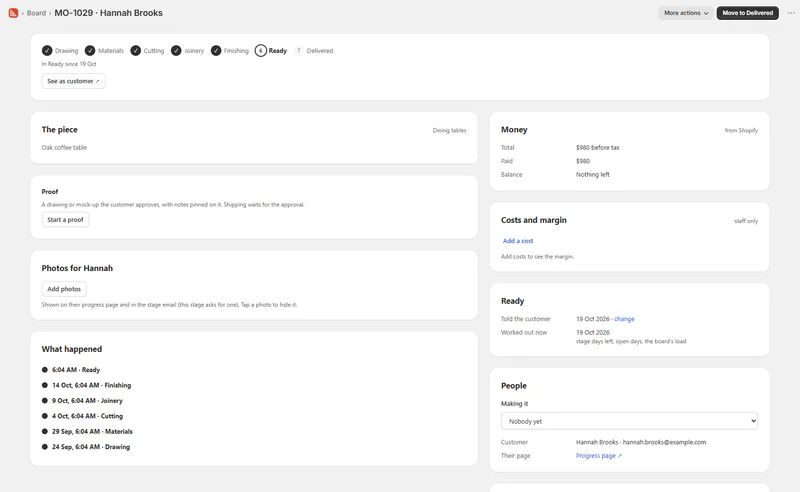Click Add photos button
The image size is (800, 492).
tap(64, 289)
